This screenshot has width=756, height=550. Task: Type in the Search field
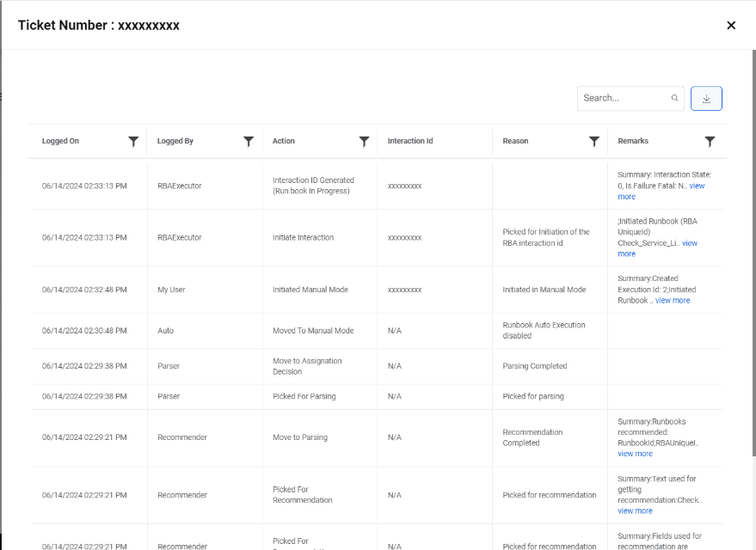pos(624,98)
